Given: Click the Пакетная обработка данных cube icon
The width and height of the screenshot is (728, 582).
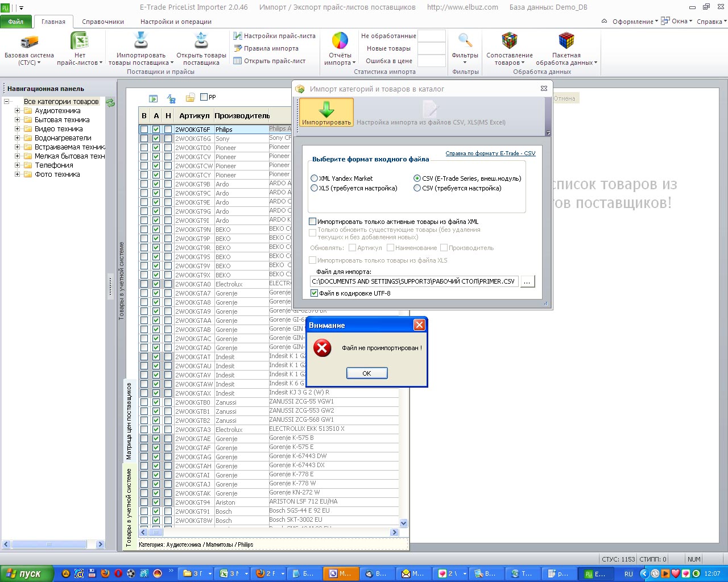Looking at the screenshot, I should 566,41.
